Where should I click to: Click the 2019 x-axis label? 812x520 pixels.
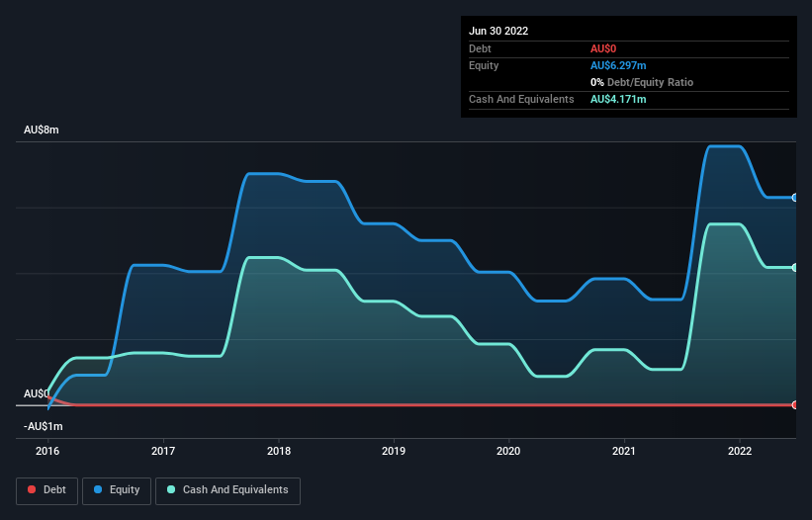tap(394, 451)
